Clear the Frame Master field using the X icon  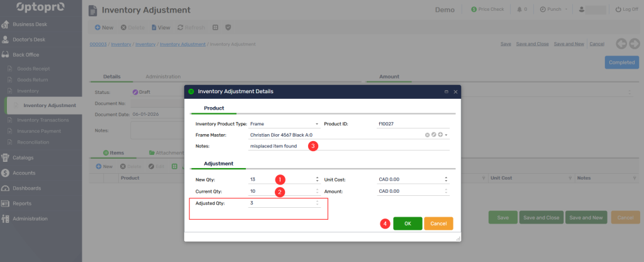tap(427, 135)
